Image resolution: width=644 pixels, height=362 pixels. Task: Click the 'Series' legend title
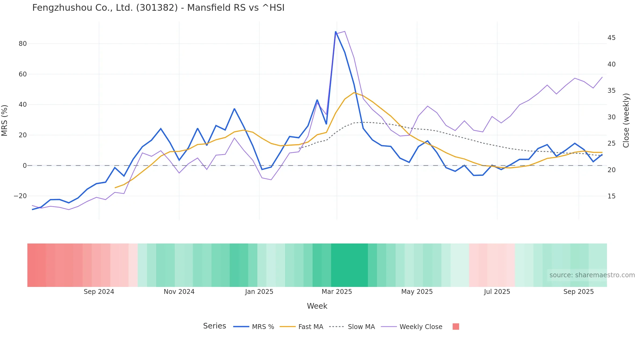click(x=214, y=326)
